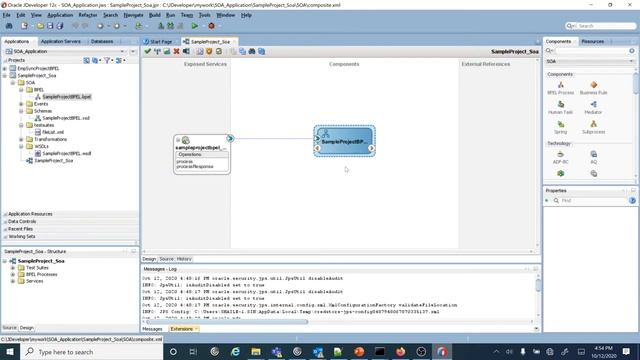Open the SOA_Application dropdown
Viewport: 640px width, 360px height.
click(x=122, y=51)
